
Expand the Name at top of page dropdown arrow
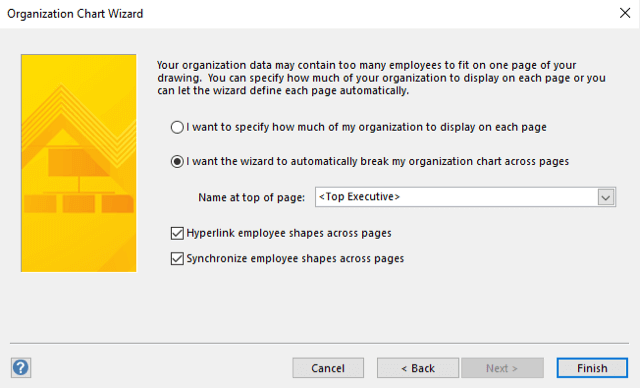[x=606, y=197]
